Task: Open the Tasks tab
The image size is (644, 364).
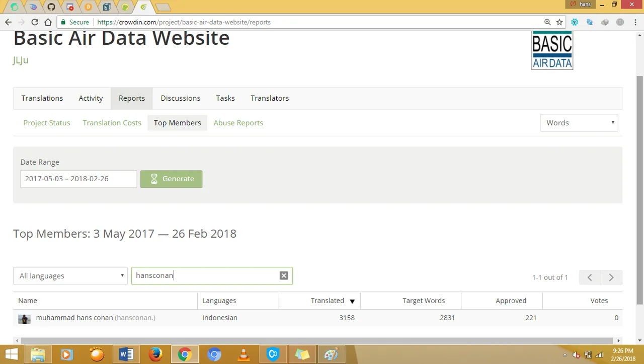Action: (x=225, y=98)
